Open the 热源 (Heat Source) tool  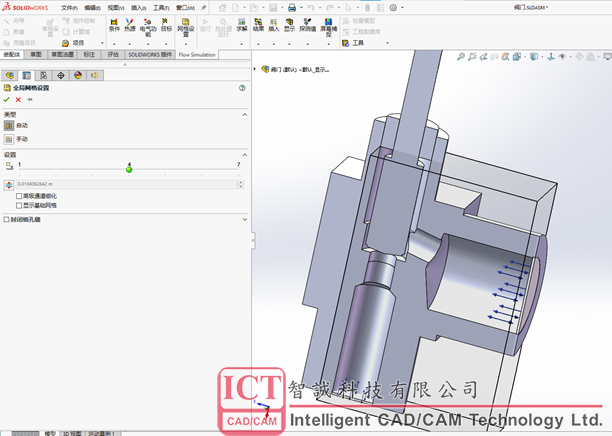tap(130, 25)
